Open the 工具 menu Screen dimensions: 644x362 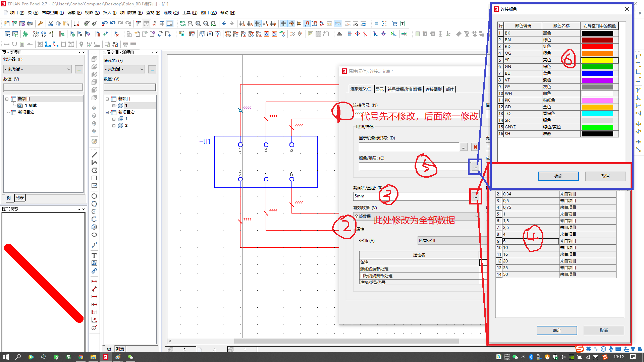(188, 13)
